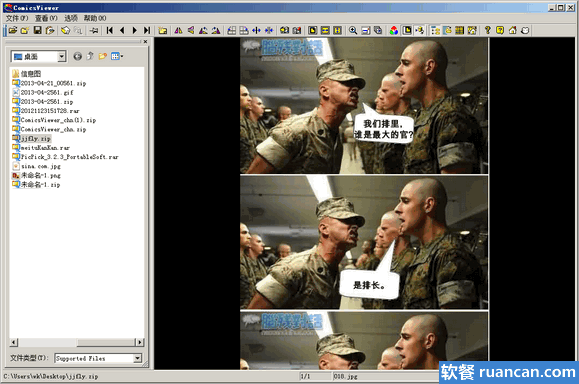Click the yellow grid thumbnails icon
This screenshot has width=579, height=384.
[x=459, y=30]
